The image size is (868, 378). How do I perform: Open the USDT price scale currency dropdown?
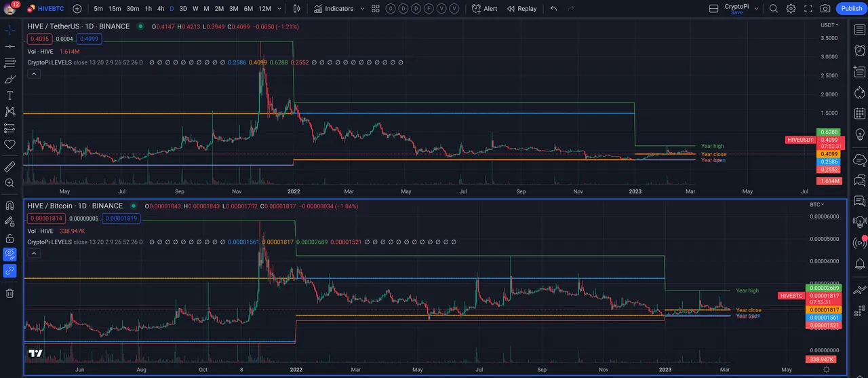tap(830, 25)
